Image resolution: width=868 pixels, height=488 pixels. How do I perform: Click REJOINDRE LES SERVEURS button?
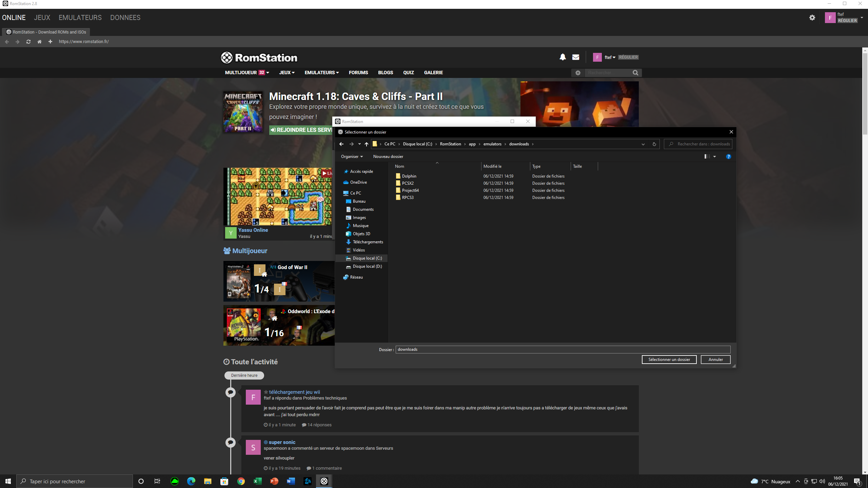click(301, 130)
